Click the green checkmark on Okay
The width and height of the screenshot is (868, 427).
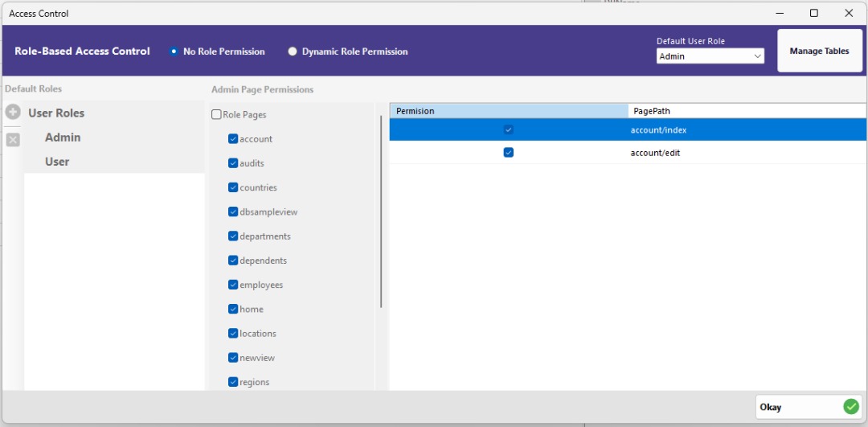click(851, 407)
